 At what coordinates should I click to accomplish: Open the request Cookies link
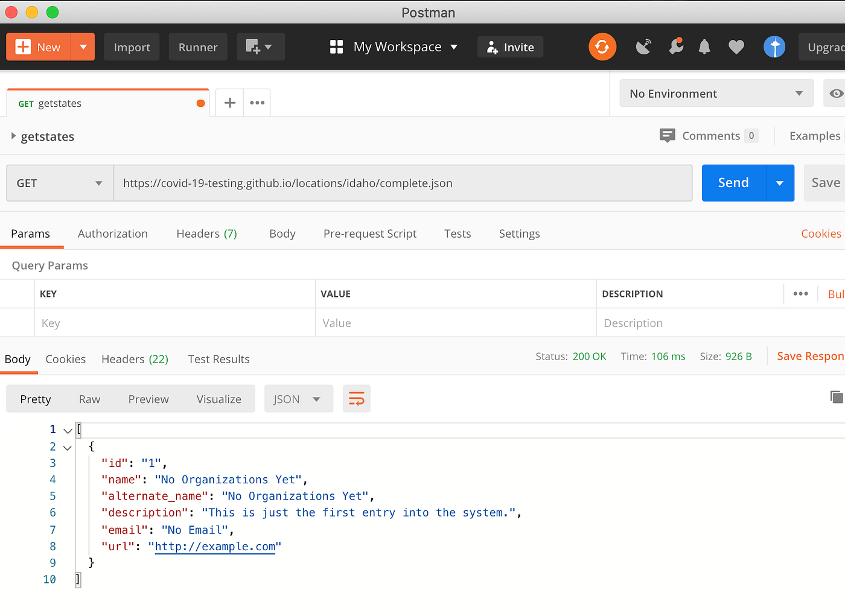(x=821, y=233)
